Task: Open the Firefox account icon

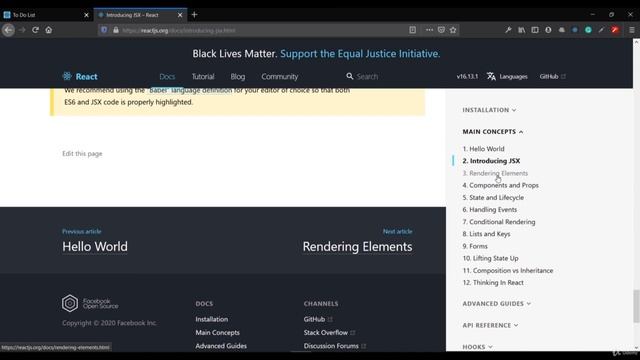Action: (x=548, y=30)
